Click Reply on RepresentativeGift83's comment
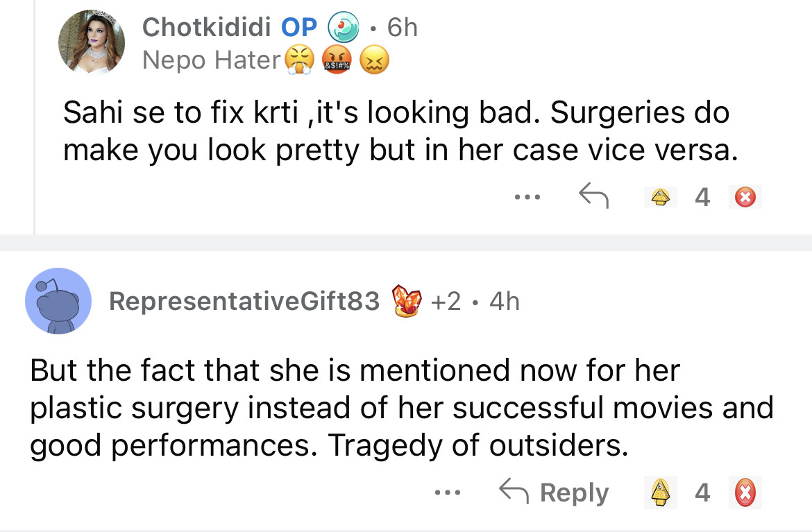 tap(554, 492)
